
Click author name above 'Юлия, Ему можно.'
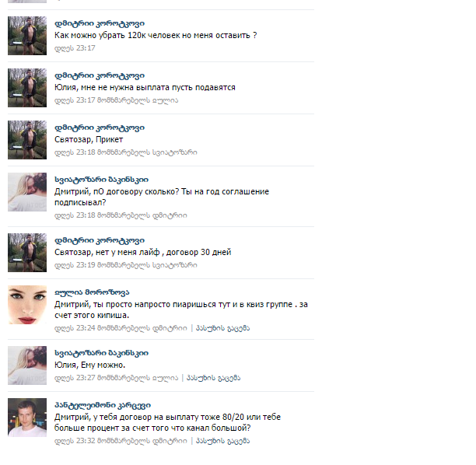[101, 353]
